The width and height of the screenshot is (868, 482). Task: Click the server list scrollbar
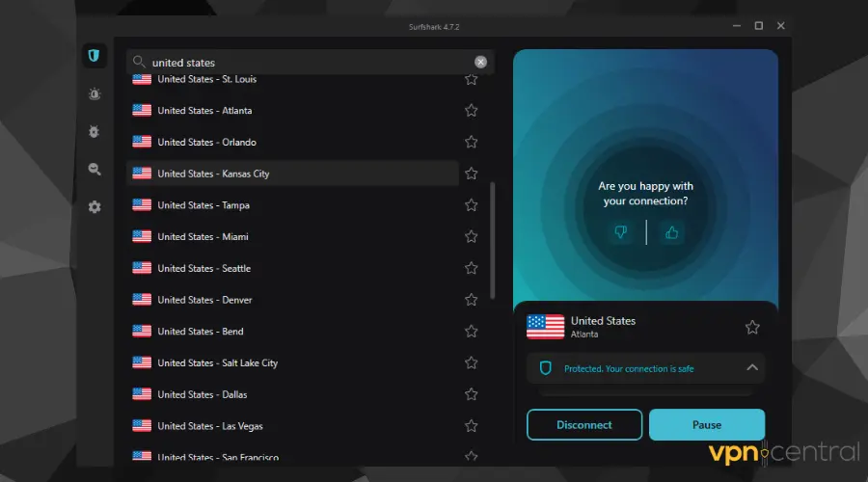[492, 241]
